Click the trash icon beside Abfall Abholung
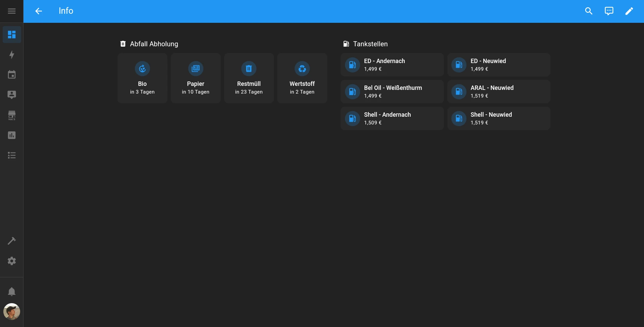644x327 pixels. click(123, 44)
